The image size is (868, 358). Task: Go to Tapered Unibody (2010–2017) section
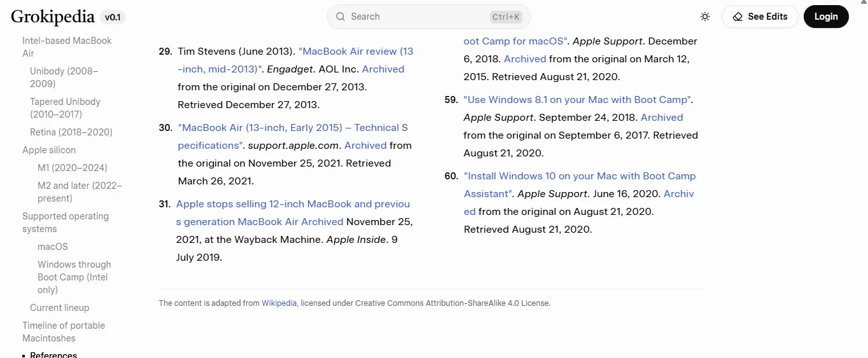65,108
